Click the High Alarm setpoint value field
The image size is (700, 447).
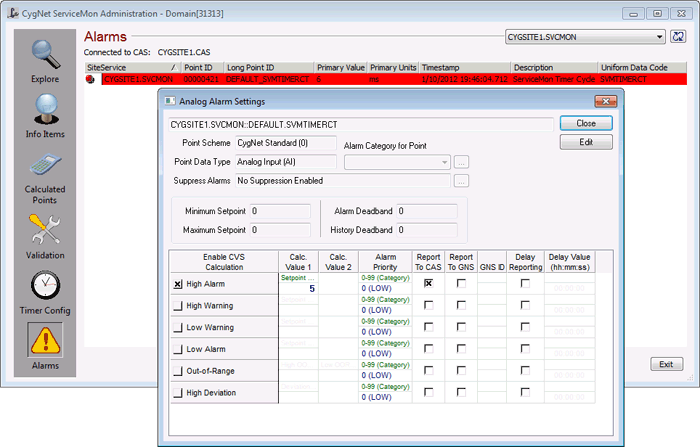point(298,288)
